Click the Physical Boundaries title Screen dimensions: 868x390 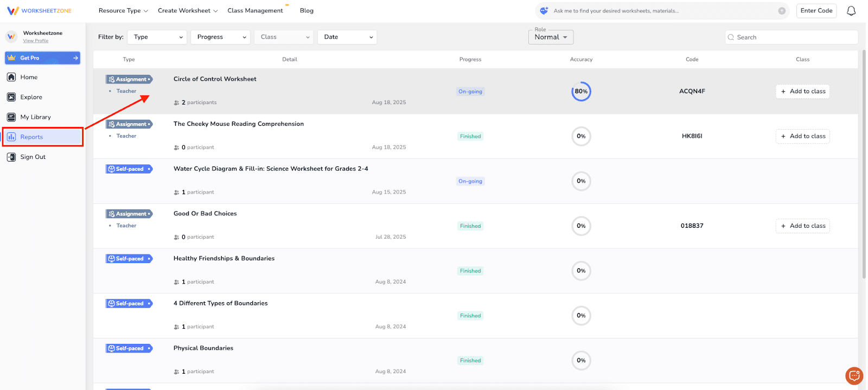point(203,348)
